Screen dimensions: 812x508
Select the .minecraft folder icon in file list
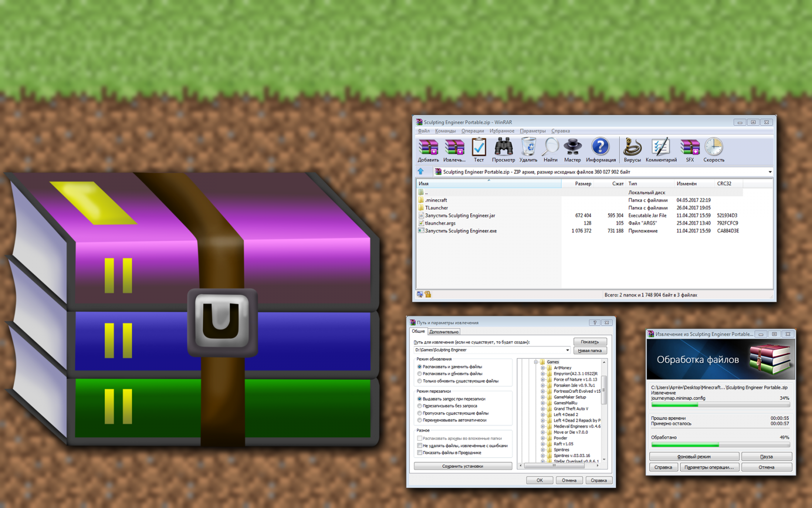421,200
